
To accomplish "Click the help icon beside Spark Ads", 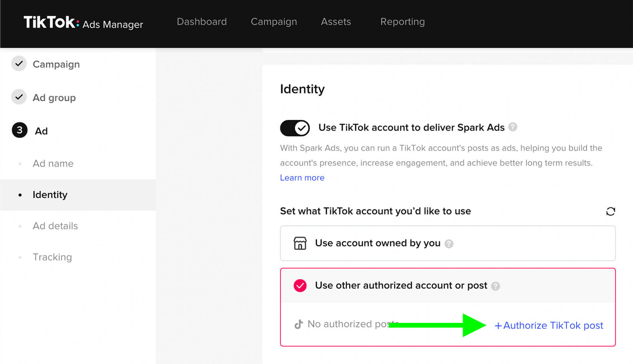I will point(513,127).
